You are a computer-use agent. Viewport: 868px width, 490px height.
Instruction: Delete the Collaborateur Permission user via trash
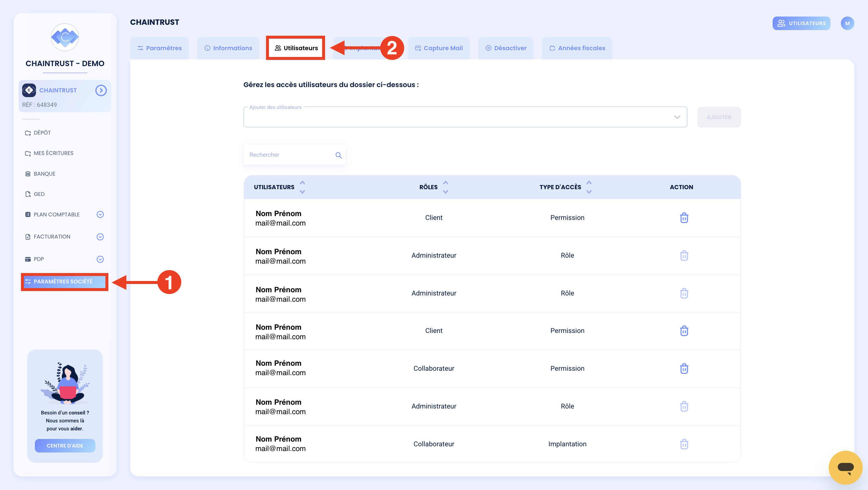tap(684, 368)
